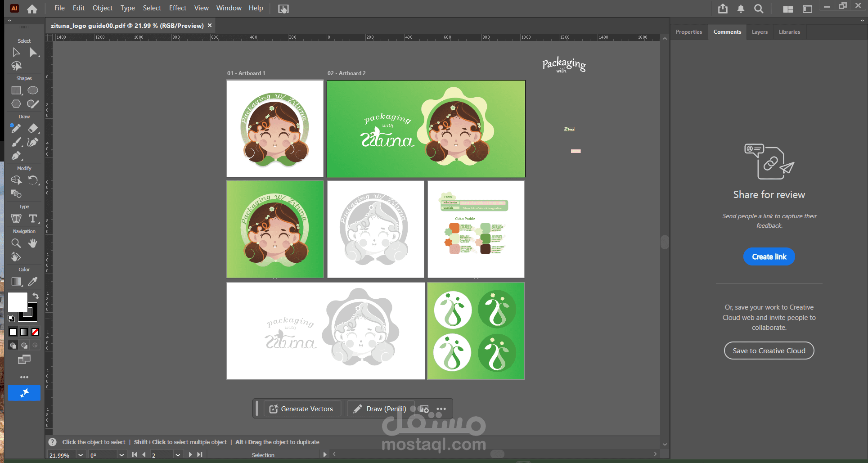868x463 pixels.
Task: Set fill mode to None
Action: (35, 332)
